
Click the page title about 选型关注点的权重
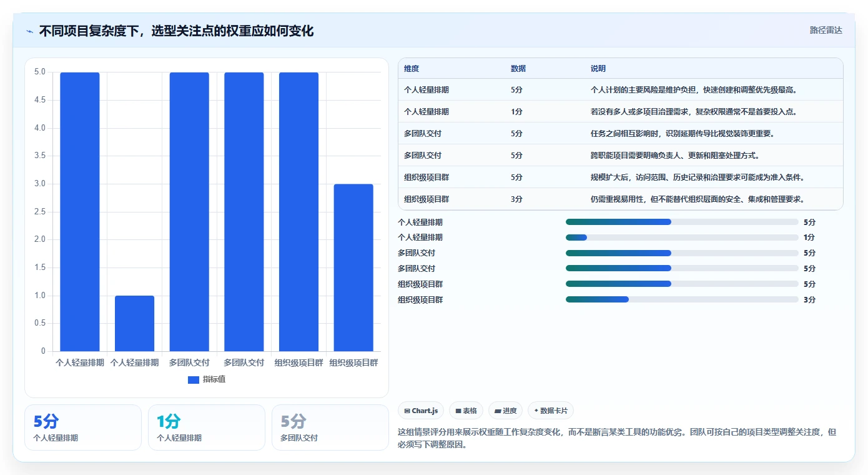(x=176, y=31)
